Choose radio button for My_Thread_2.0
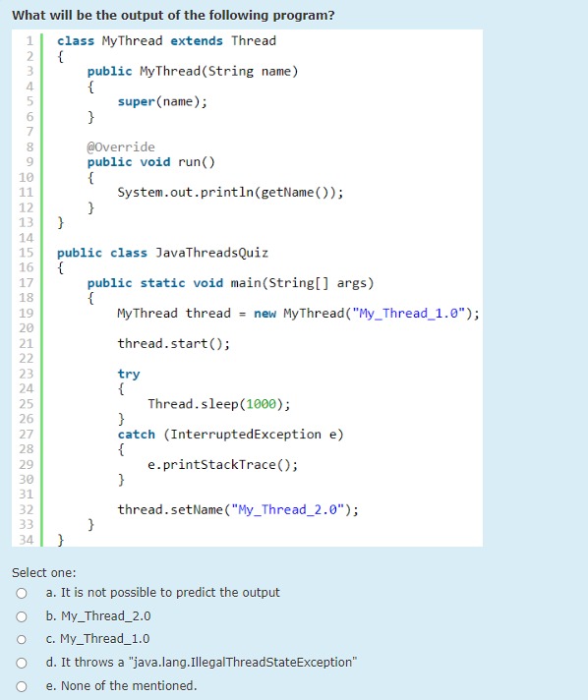Viewport: 588px width, 700px height. coord(22,616)
